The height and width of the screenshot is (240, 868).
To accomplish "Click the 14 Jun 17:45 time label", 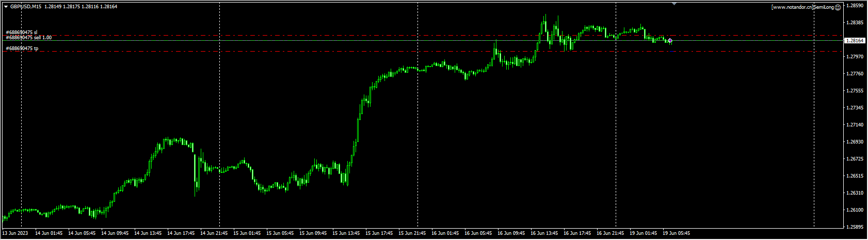I will (x=181, y=233).
